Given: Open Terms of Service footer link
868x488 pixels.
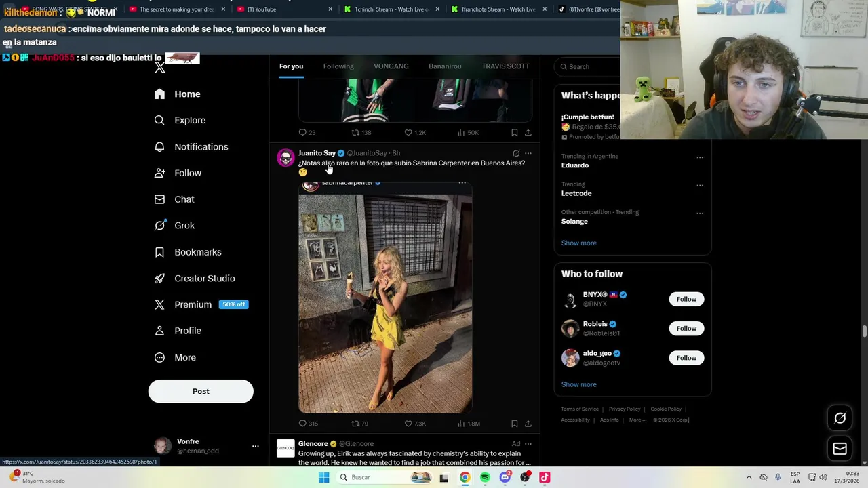Looking at the screenshot, I should point(580,409).
